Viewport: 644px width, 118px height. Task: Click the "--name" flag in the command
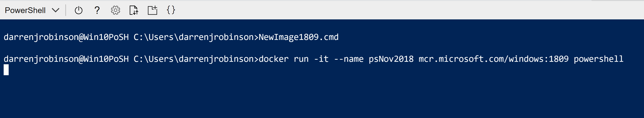click(348, 59)
